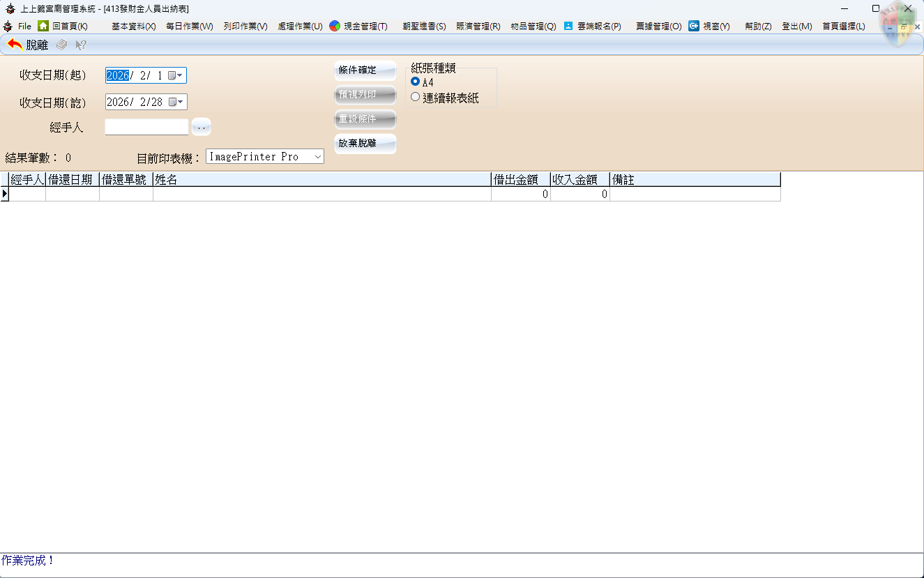Screen dimensions: 924x578
Task: Click the home icon beside 回首頁(K)
Action: point(43,26)
